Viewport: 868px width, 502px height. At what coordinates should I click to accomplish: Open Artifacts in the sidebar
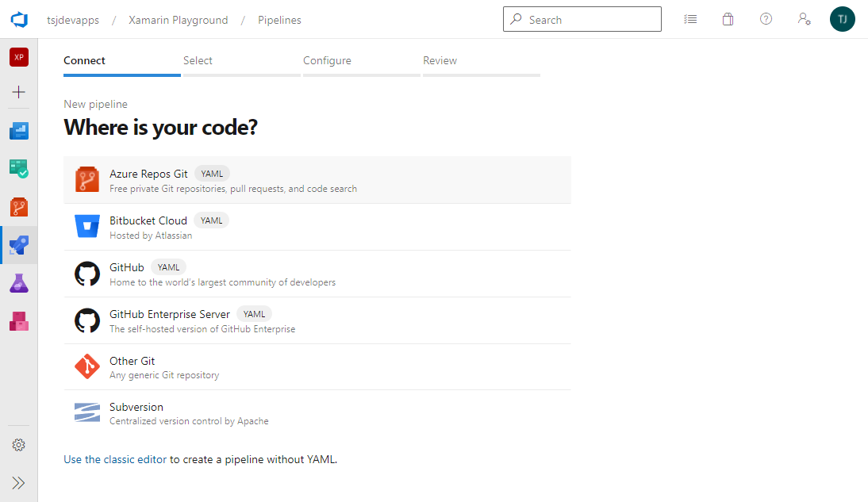19,321
